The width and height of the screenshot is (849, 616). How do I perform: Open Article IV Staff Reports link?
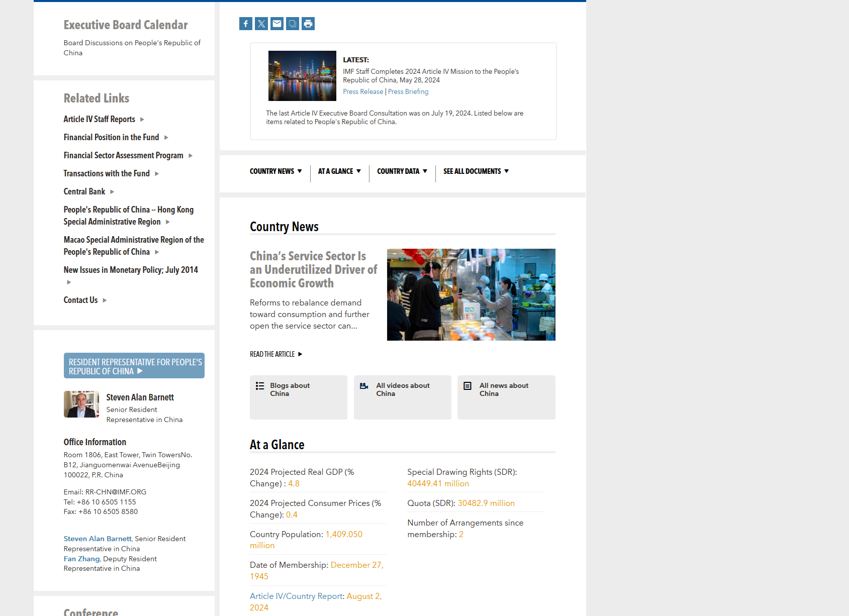pyautogui.click(x=100, y=119)
